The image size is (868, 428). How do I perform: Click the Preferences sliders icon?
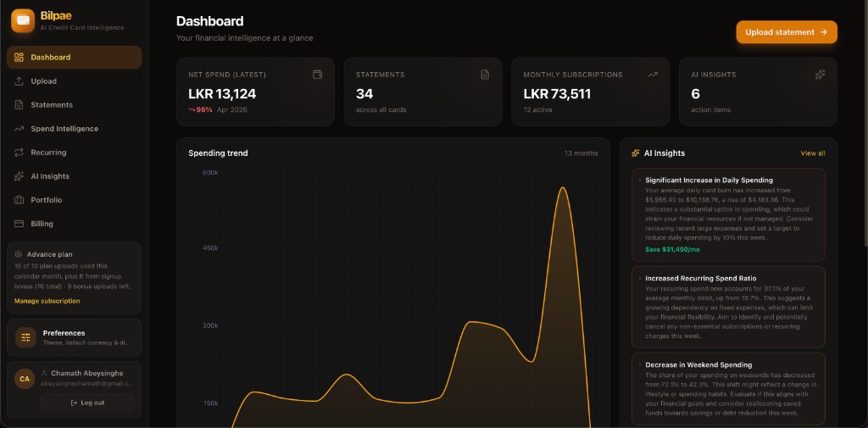[26, 337]
